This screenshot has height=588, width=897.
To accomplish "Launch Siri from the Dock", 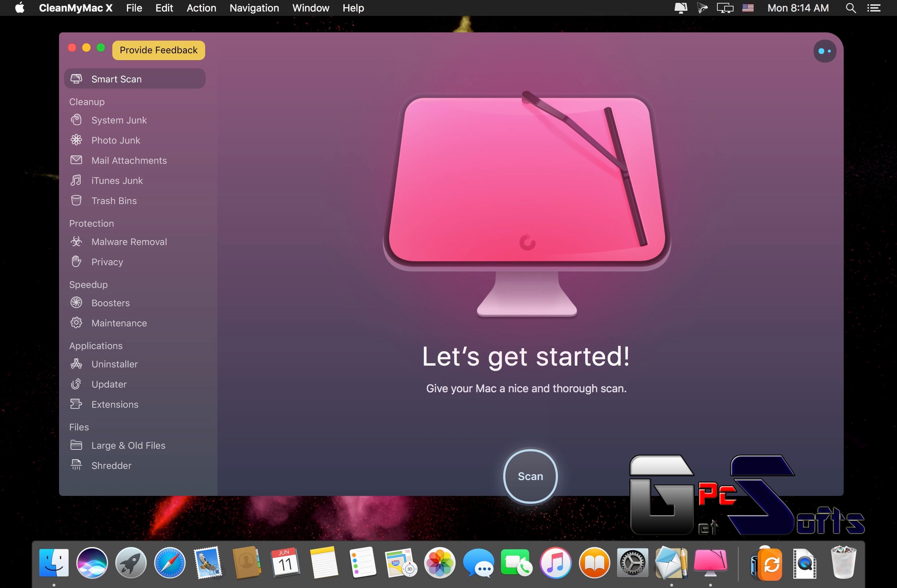I will click(x=92, y=563).
